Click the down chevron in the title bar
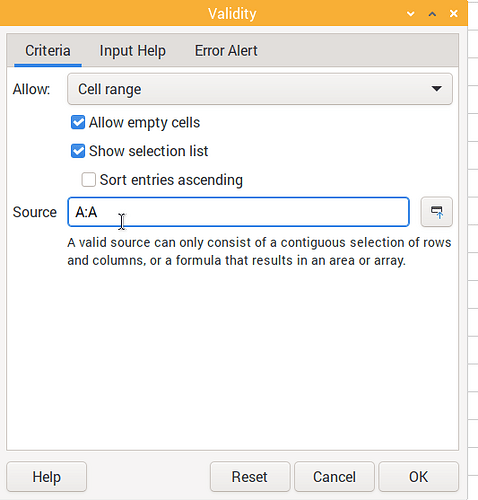This screenshot has height=500, width=478. click(411, 14)
